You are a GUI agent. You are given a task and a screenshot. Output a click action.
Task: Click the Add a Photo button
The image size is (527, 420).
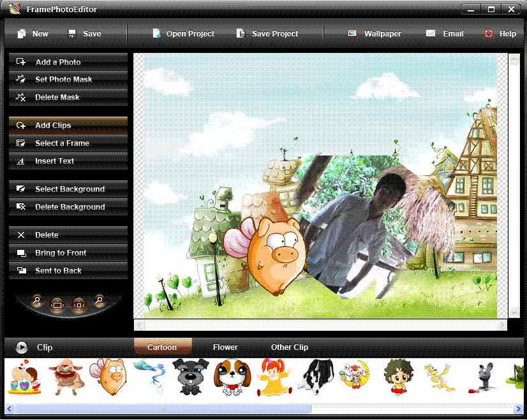pos(68,62)
